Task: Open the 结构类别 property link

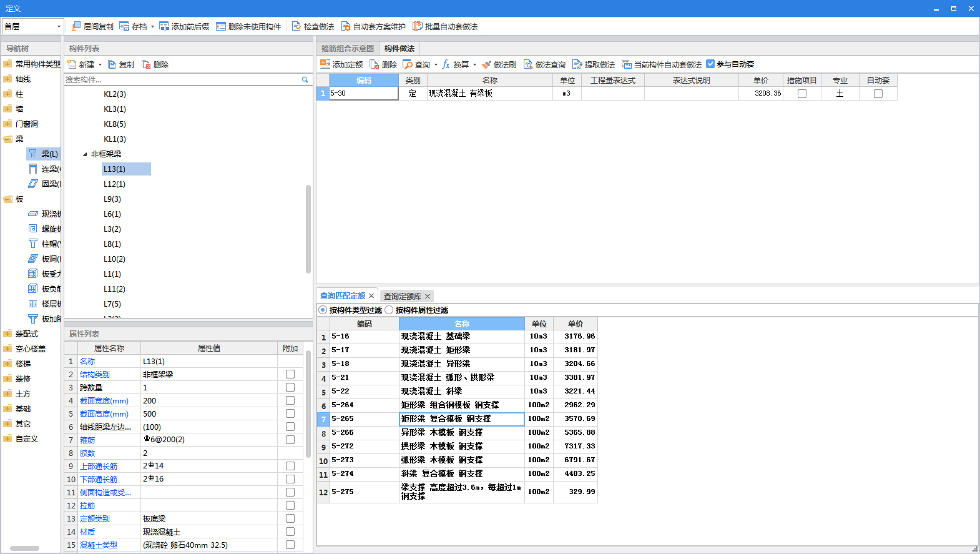Action: click(x=95, y=375)
